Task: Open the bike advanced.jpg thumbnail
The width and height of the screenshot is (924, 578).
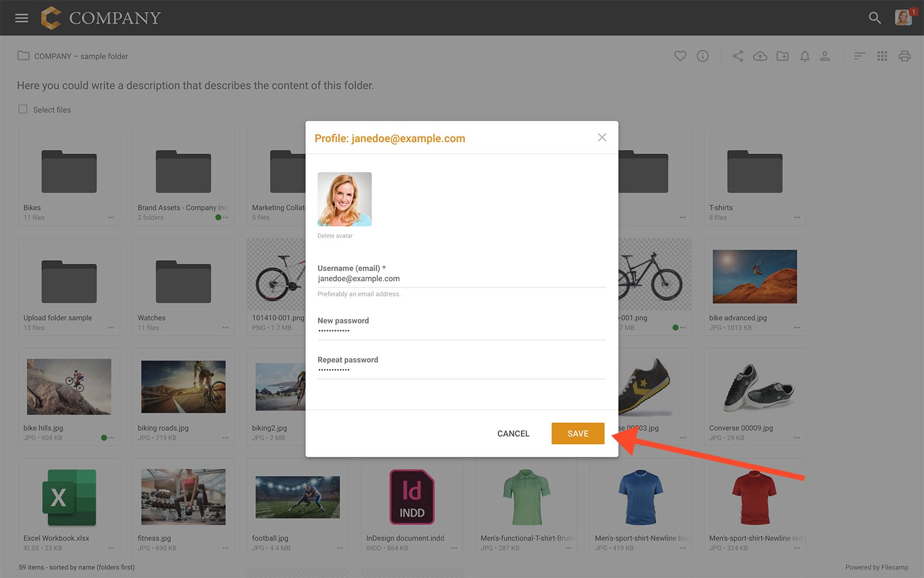Action: (755, 276)
